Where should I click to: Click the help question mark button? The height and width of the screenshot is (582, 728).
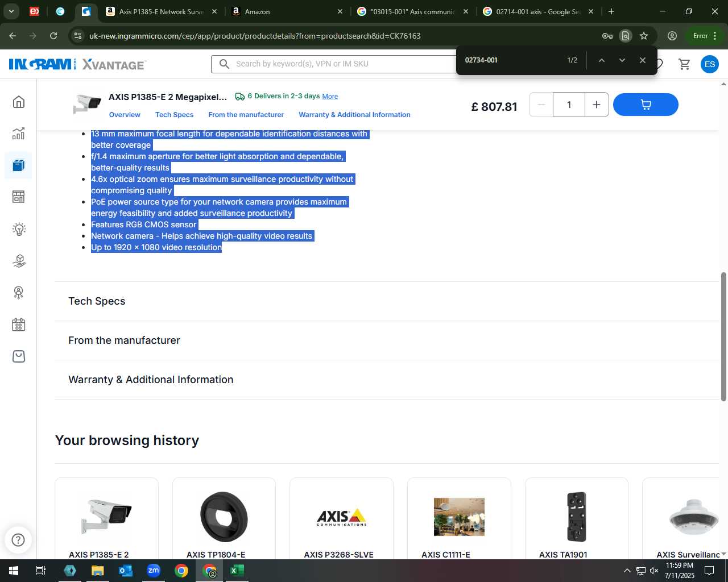point(18,539)
